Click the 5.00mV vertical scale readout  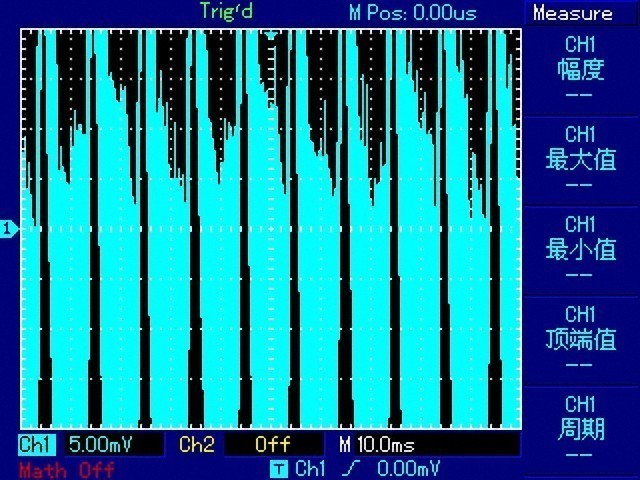[100, 444]
